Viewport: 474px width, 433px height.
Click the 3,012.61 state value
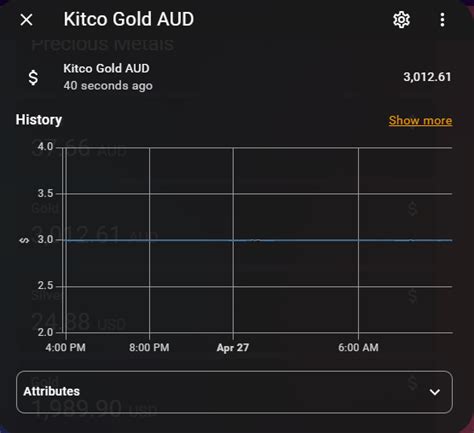[x=427, y=77]
